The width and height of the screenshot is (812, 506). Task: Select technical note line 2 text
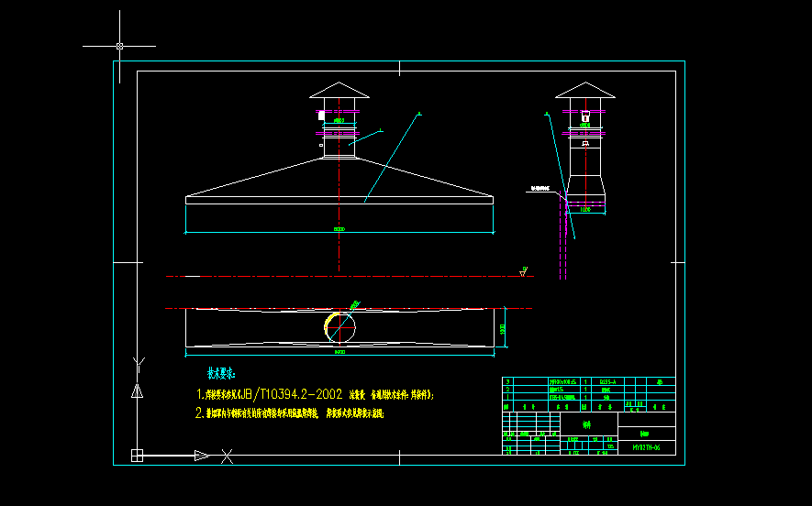click(290, 412)
